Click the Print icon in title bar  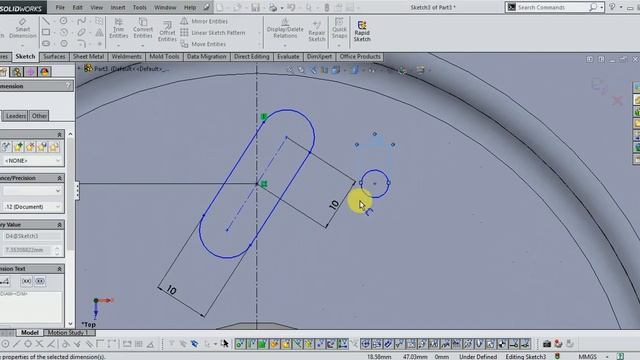coord(273,7)
